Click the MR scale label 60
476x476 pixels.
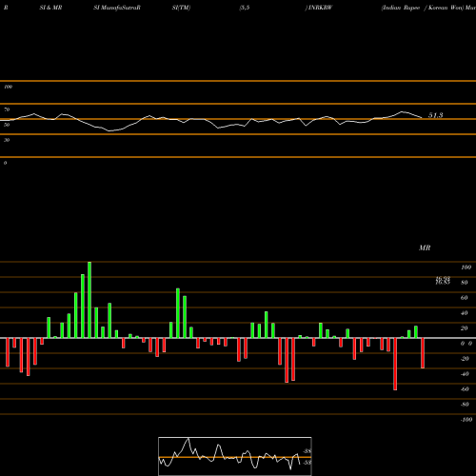[x=465, y=298]
